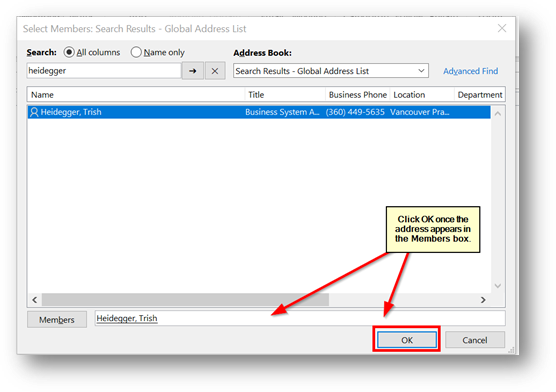
Task: Sort by the Department column header
Action: point(480,95)
